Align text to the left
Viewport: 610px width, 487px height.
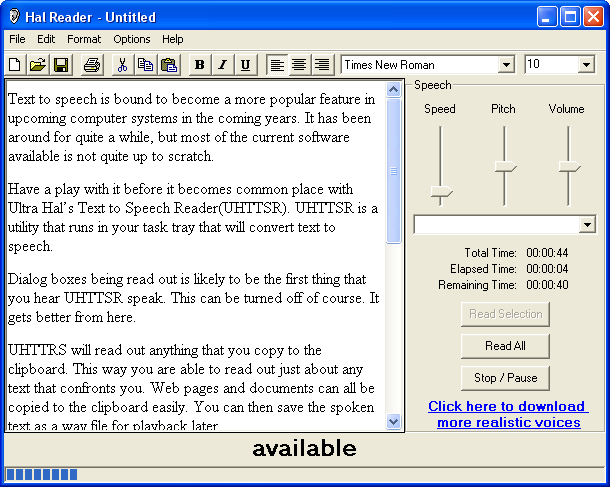coord(277,65)
